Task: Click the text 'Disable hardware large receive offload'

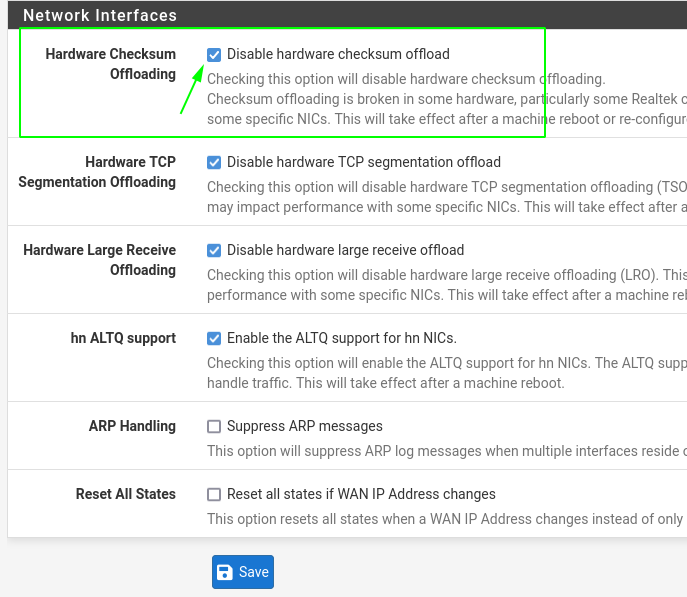Action: click(x=345, y=250)
